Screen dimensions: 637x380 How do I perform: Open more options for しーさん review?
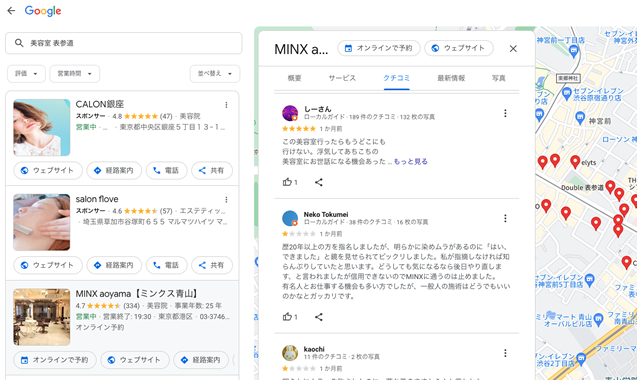point(505,113)
